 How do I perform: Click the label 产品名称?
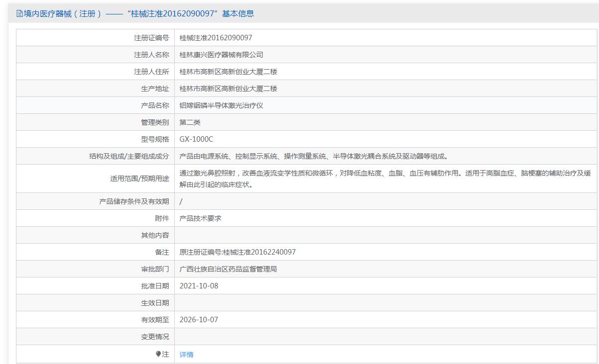point(155,105)
